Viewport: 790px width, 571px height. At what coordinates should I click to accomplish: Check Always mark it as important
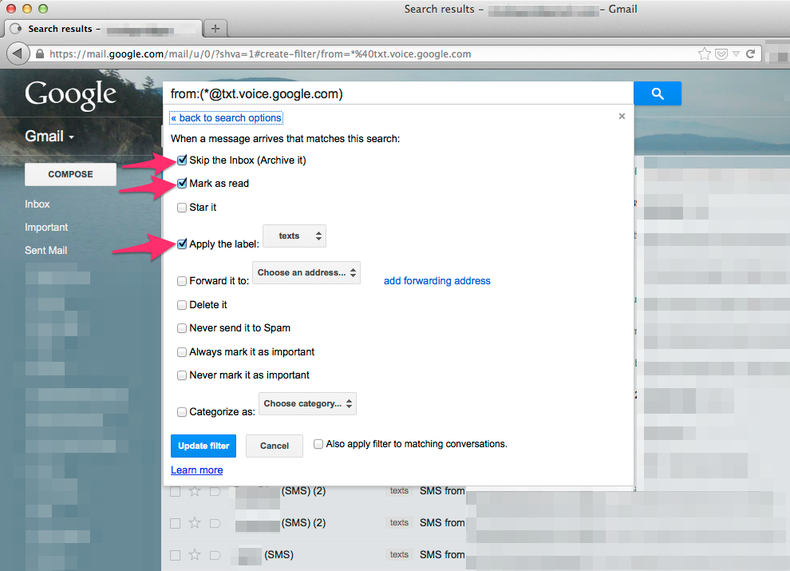click(182, 352)
